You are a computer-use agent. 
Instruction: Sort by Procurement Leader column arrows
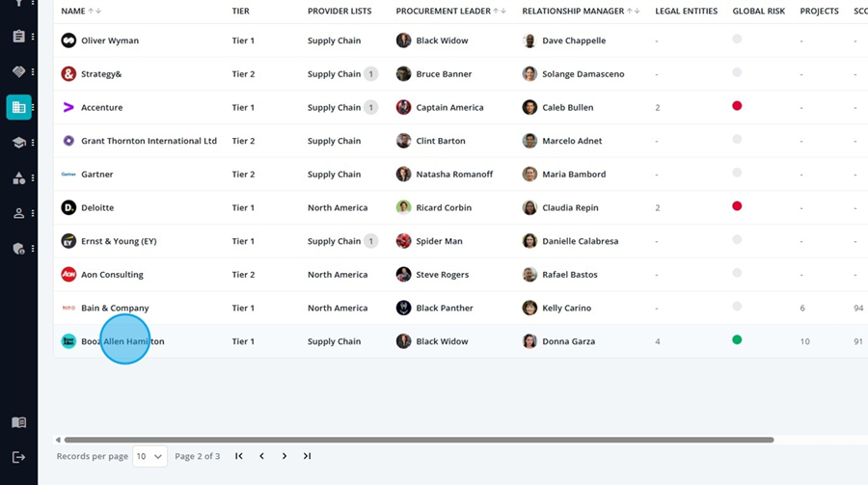coord(500,11)
